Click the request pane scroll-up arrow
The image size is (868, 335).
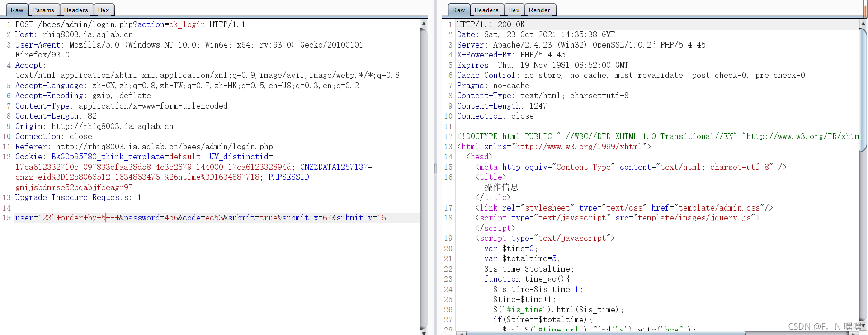pyautogui.click(x=424, y=23)
